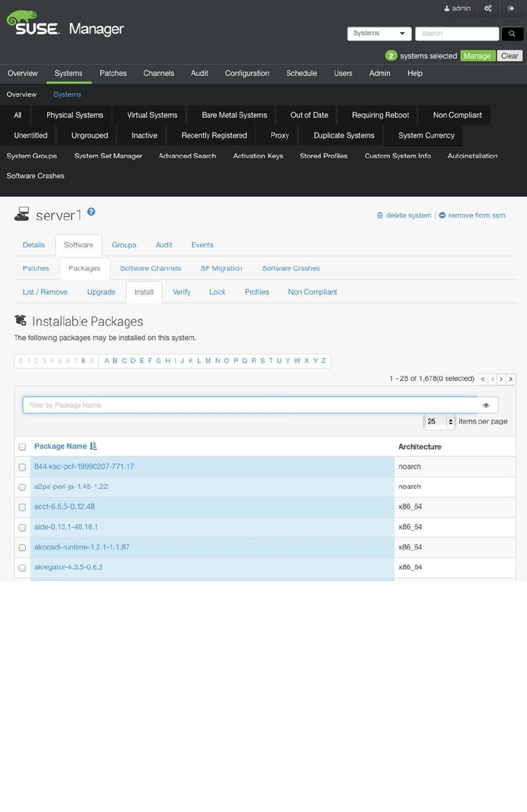This screenshot has width=527, height=812.
Task: Switch to the Events tab
Action: (x=203, y=245)
